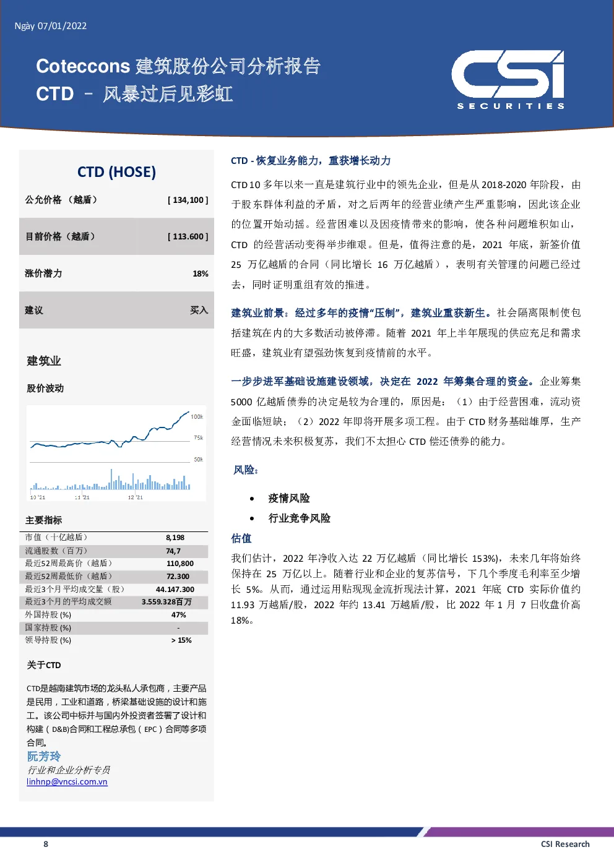Click the row label '公允价格（越盾）'

[62, 200]
